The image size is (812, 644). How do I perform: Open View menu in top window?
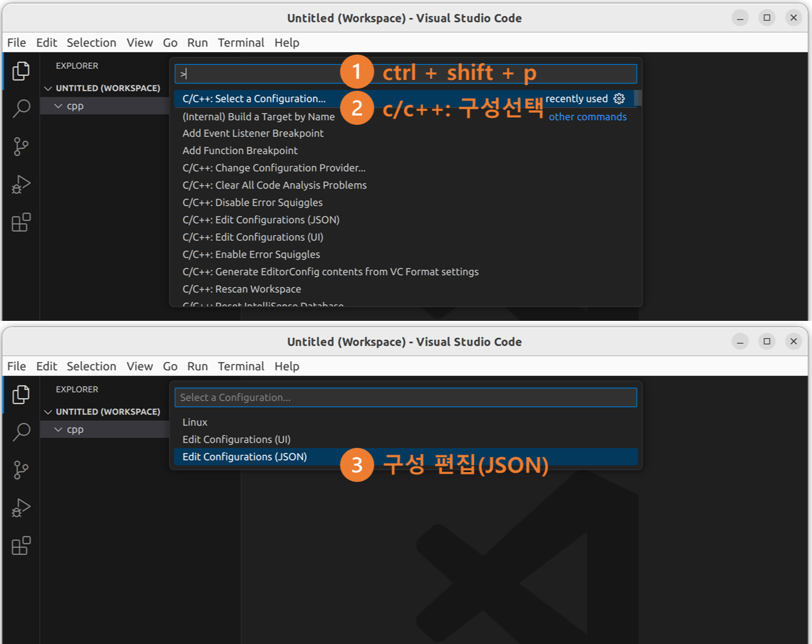point(140,43)
